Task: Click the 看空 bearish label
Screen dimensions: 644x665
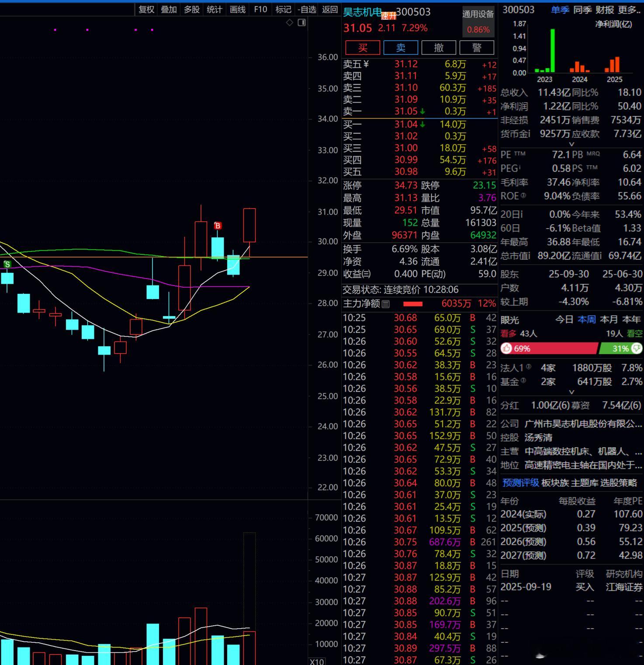Action: 635,334
